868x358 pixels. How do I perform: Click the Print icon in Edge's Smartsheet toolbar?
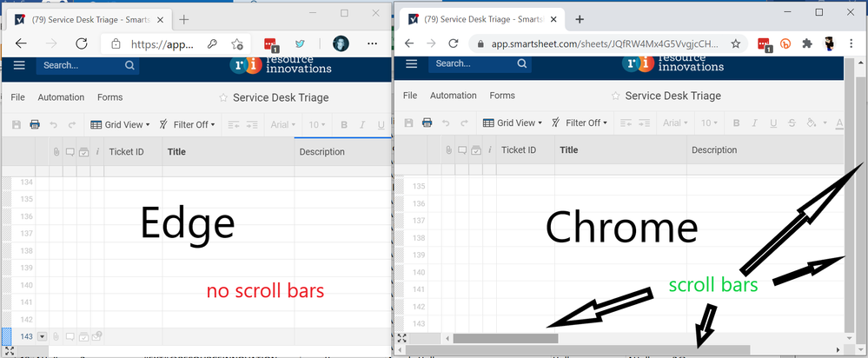(x=35, y=124)
